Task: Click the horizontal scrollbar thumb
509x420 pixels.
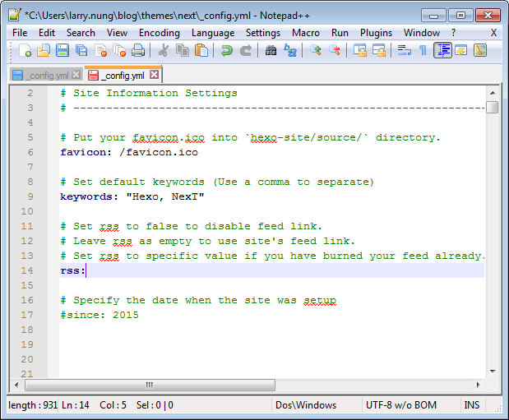Action: tap(150, 385)
